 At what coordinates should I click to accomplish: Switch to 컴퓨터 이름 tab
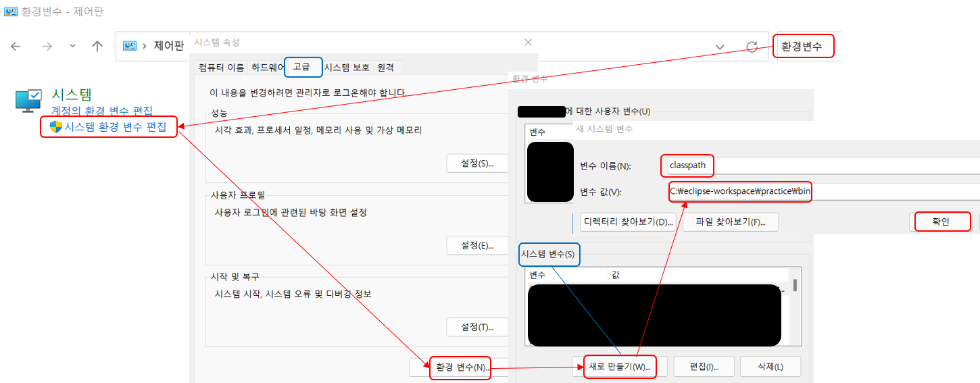click(221, 68)
